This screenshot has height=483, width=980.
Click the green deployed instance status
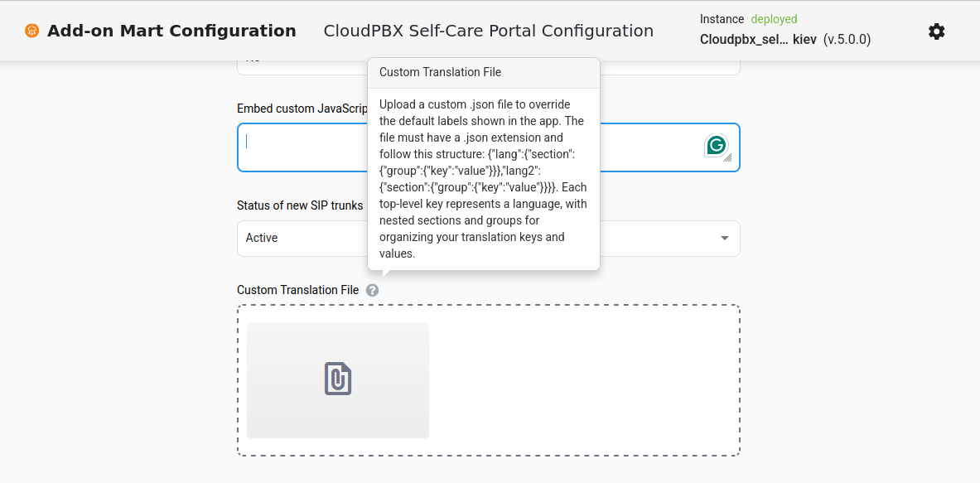[774, 19]
